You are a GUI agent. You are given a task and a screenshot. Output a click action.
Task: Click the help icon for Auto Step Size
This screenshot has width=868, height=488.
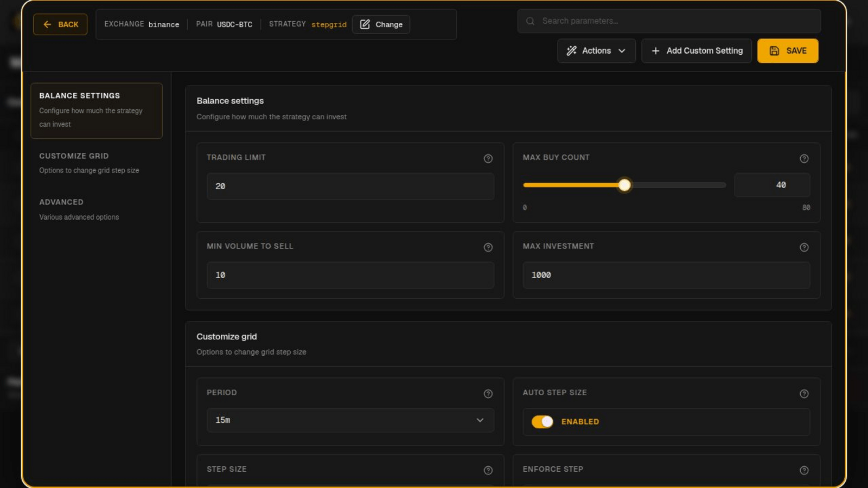pyautogui.click(x=804, y=394)
